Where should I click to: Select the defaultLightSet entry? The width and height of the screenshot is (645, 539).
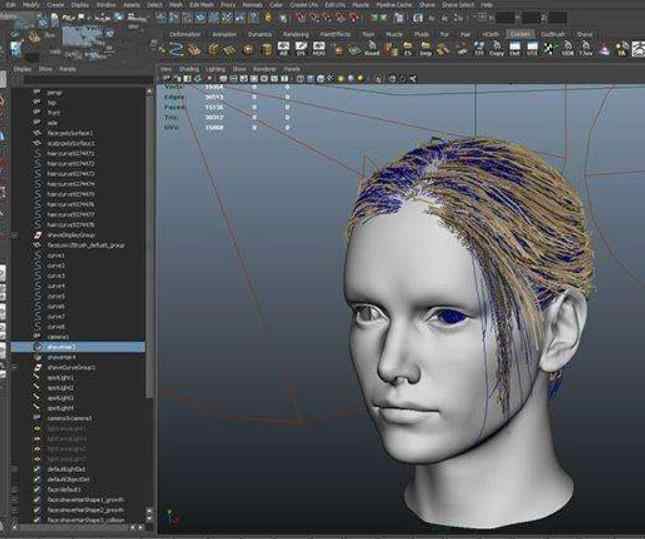(x=67, y=468)
